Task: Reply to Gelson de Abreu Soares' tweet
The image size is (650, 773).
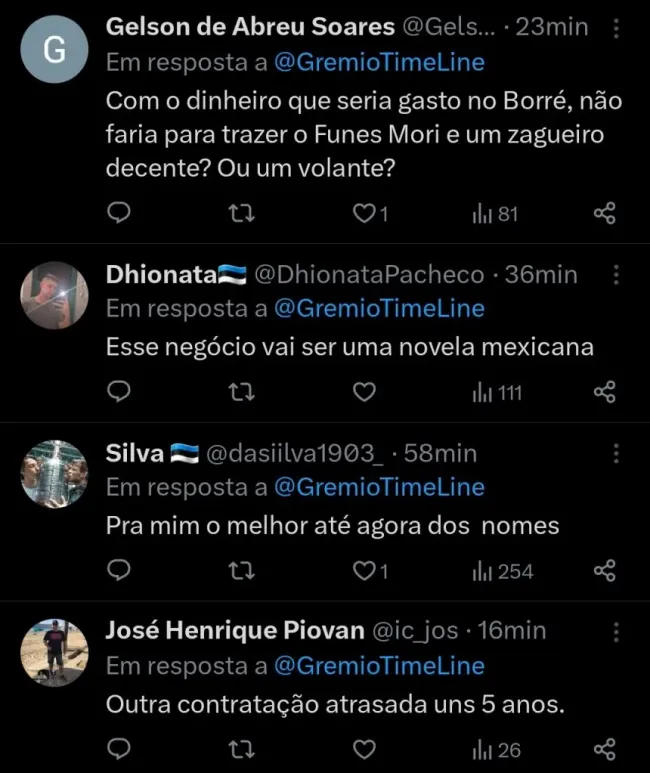Action: click(120, 213)
